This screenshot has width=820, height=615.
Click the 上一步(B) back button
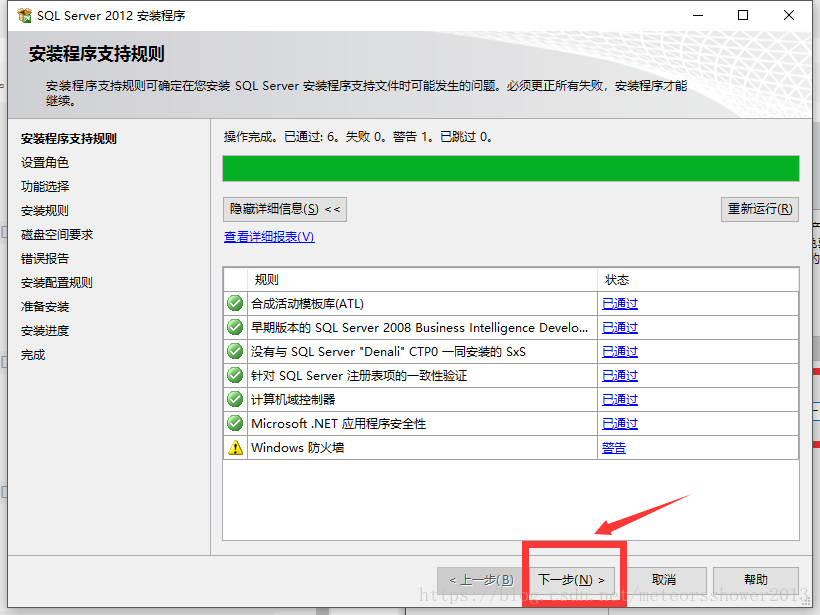point(482,580)
